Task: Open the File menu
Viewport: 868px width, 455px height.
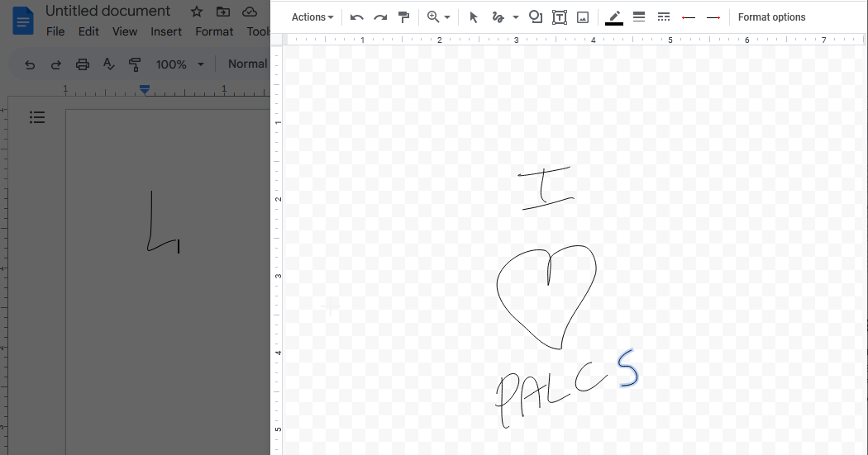Action: 55,31
